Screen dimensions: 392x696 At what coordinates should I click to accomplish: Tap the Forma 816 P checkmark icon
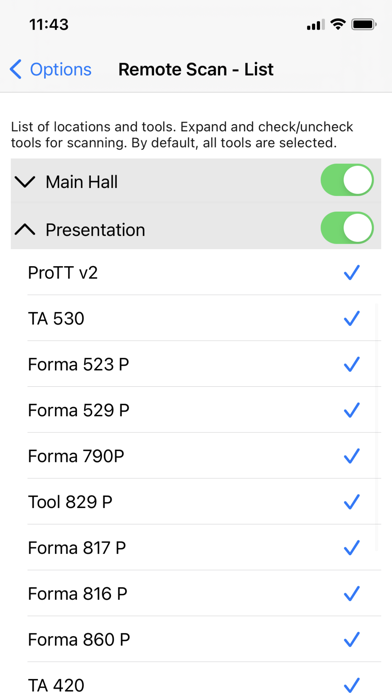point(351,593)
